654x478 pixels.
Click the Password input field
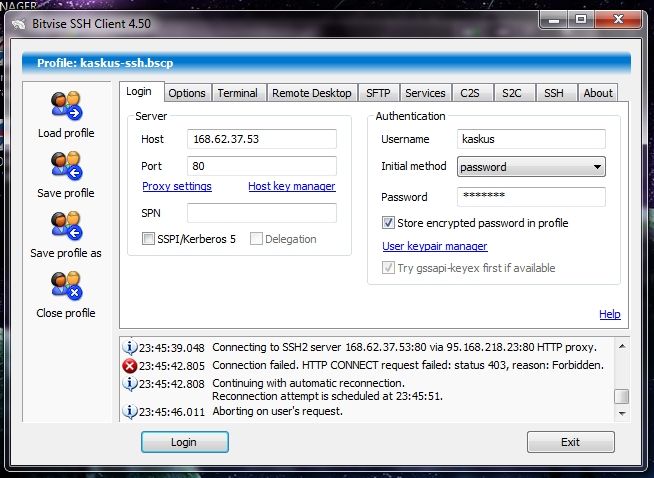pyautogui.click(x=531, y=197)
